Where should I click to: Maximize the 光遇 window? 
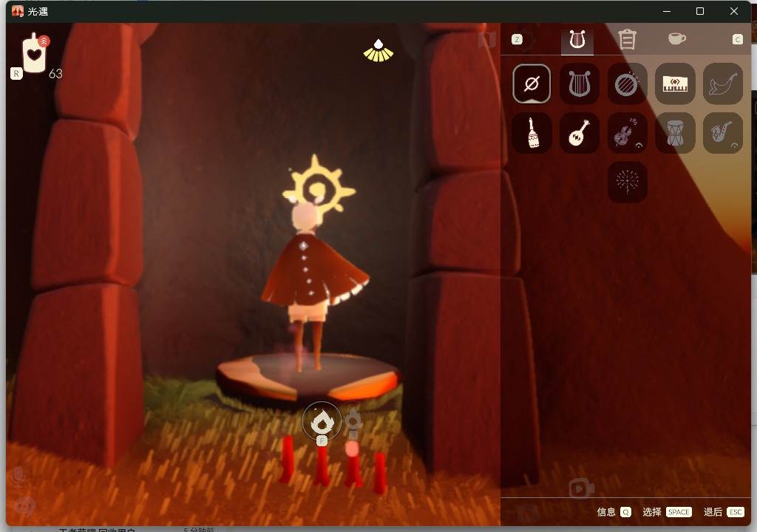[699, 11]
